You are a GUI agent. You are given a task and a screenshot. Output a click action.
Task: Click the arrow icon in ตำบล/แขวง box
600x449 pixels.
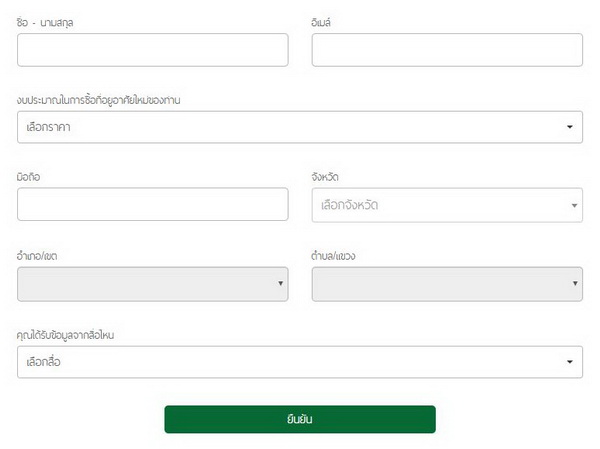575,285
